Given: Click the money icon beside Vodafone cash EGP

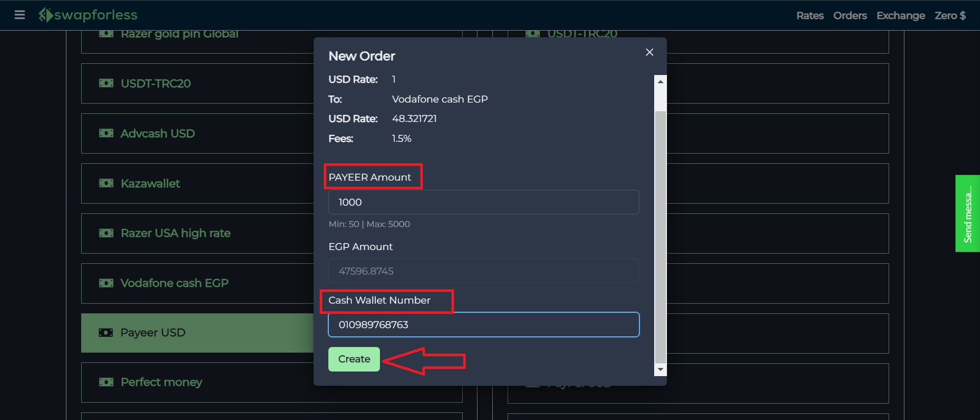Looking at the screenshot, I should 106,283.
